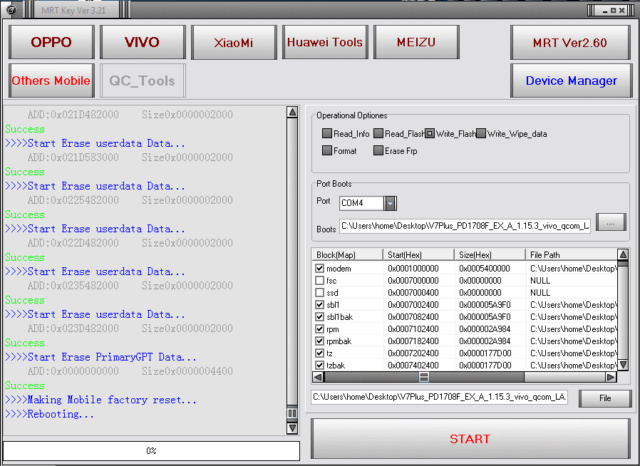Click the Start(Hex) column header
The width and height of the screenshot is (640, 466).
coord(418,255)
